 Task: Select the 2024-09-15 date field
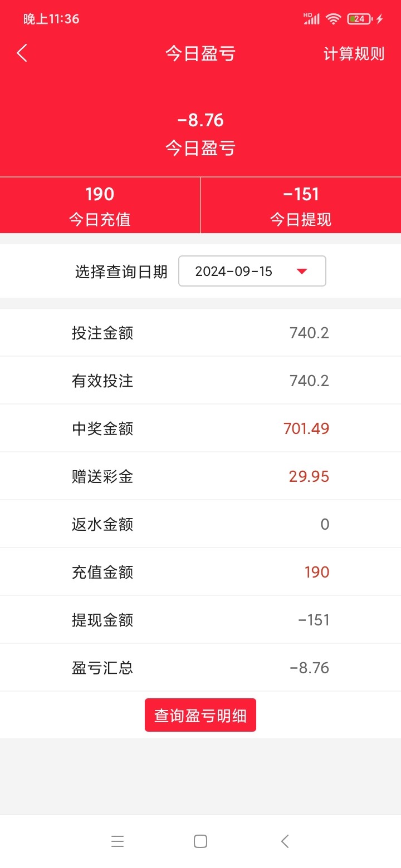(x=234, y=271)
